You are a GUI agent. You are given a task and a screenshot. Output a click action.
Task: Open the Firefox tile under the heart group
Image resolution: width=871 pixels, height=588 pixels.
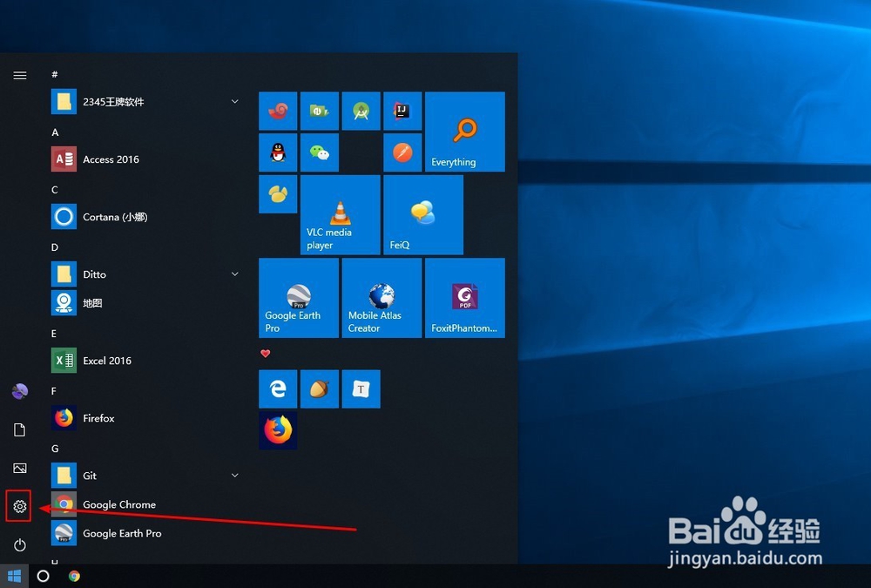278,430
